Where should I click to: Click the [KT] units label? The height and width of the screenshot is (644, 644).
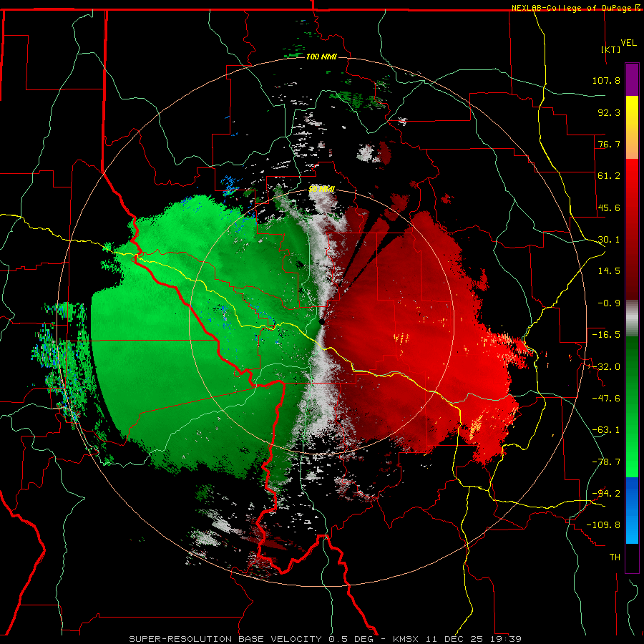pos(611,49)
